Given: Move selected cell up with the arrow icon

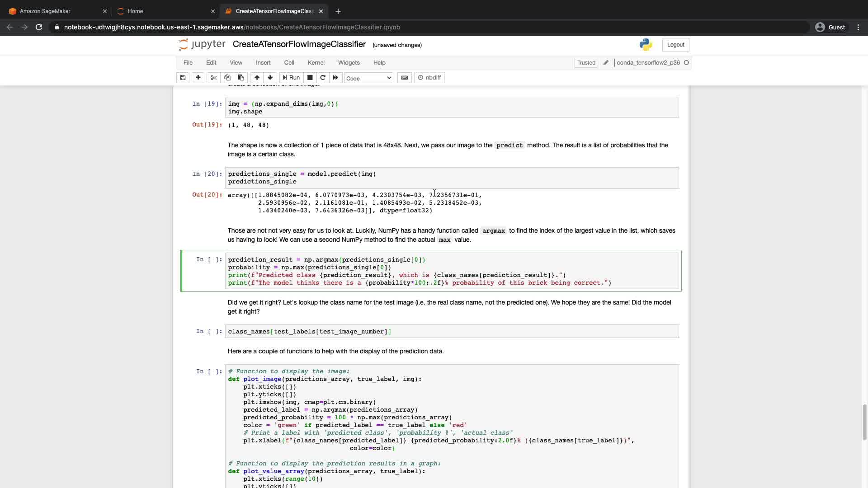Looking at the screenshot, I should pyautogui.click(x=257, y=78).
